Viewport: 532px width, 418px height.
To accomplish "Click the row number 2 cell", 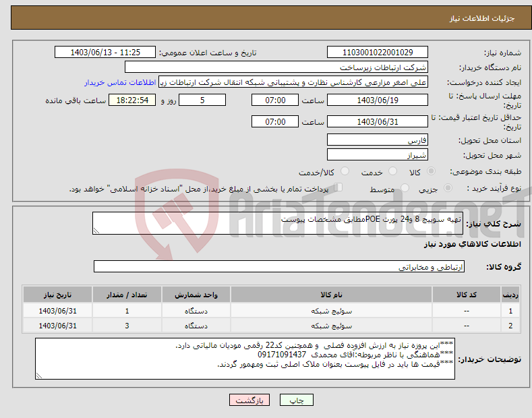I will [x=510, y=326].
